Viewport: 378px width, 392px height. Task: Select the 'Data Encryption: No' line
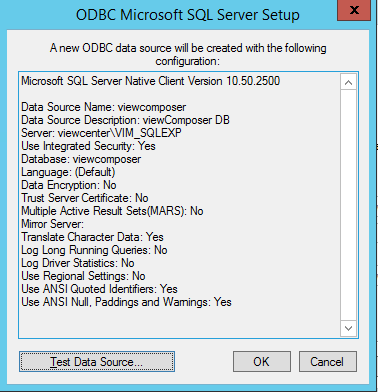(x=69, y=185)
